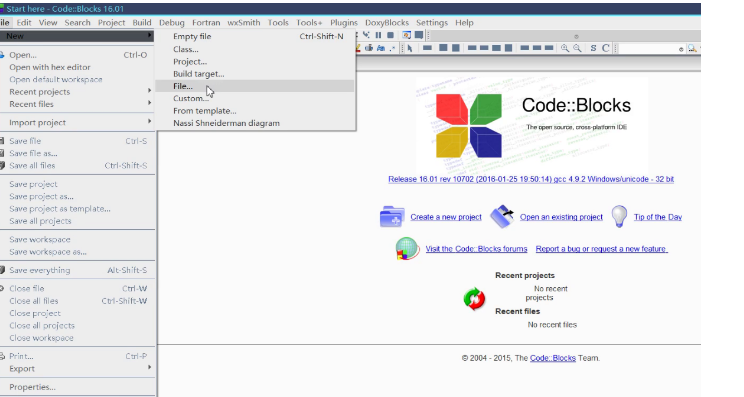Click Report a bug or request feature link

(602, 249)
